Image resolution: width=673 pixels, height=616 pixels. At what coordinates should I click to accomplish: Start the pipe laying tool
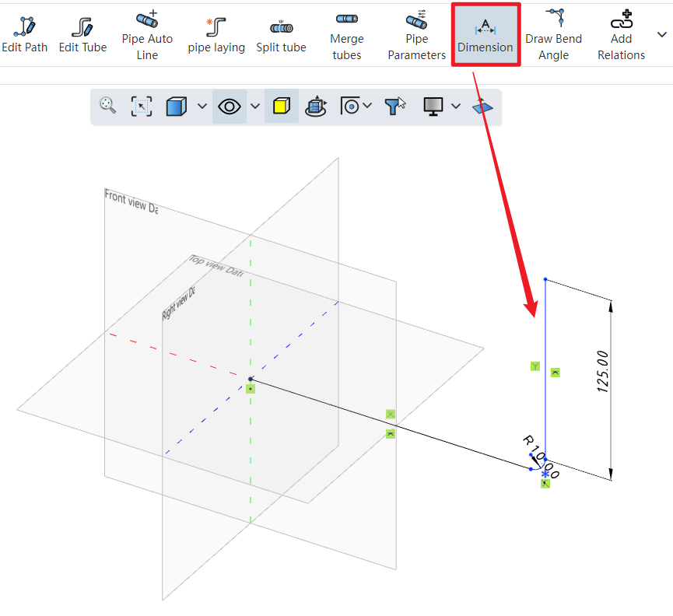point(216,35)
